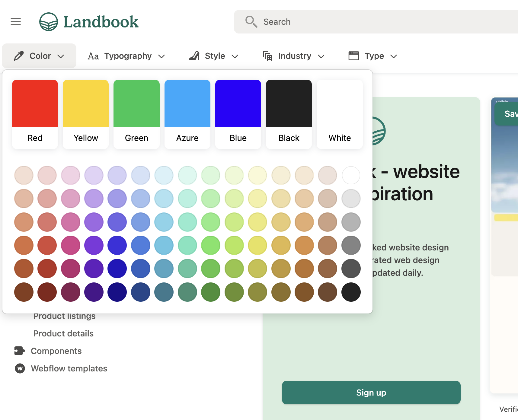Click the Style high-heel icon
The height and width of the screenshot is (420, 518).
click(x=194, y=56)
